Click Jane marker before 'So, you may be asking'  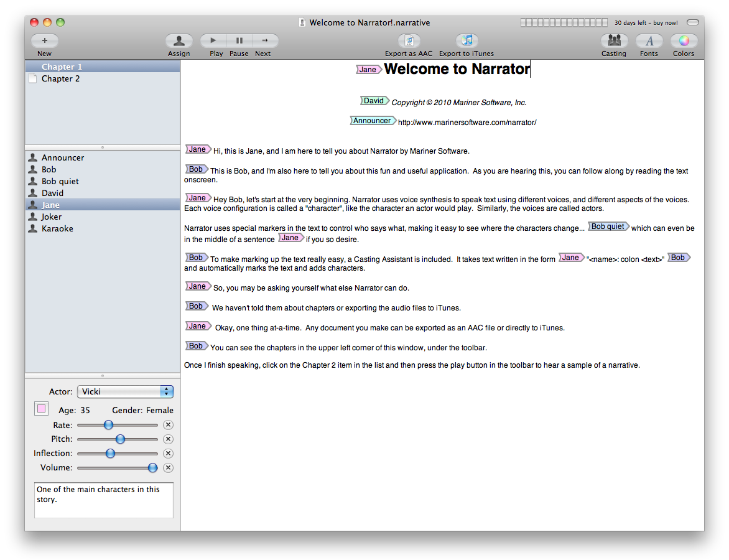pos(198,286)
